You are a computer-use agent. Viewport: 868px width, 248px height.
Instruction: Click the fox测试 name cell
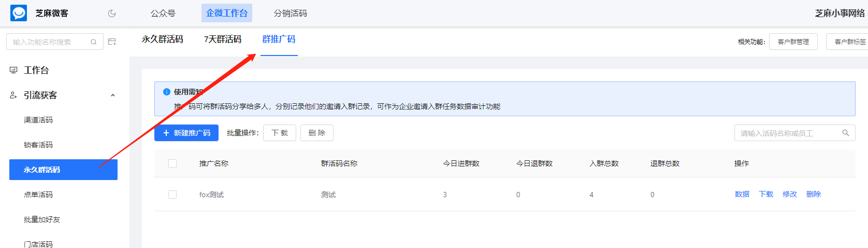[212, 195]
